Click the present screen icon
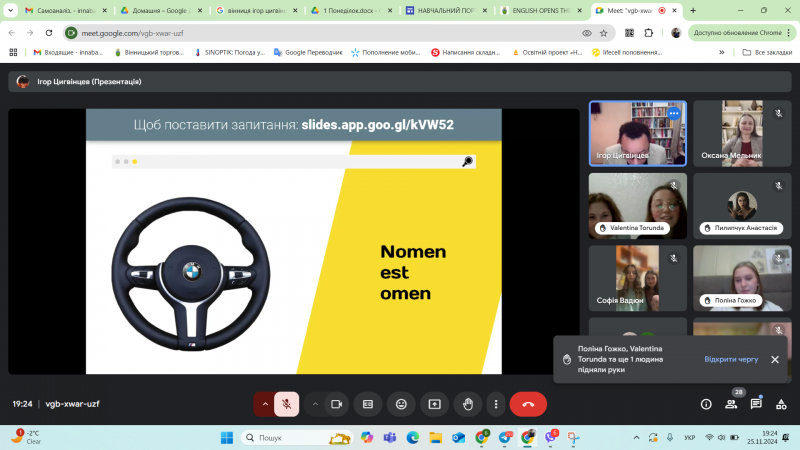The image size is (800, 450). tap(435, 404)
